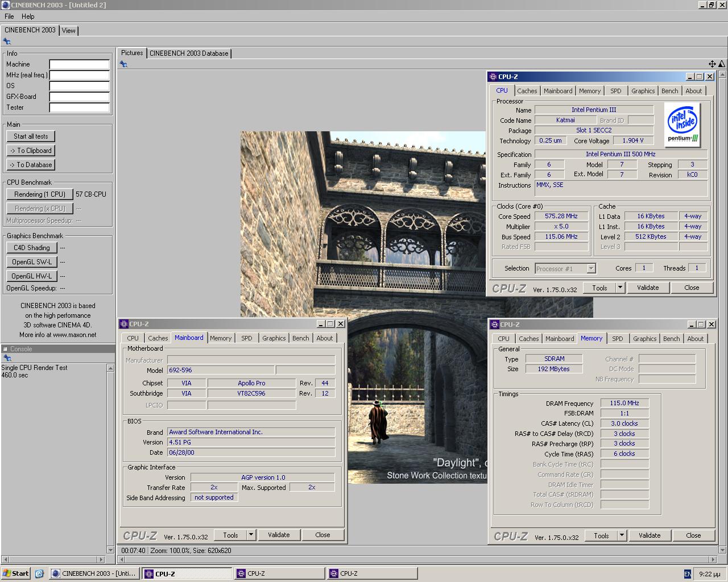Open the Help menu
Viewport: 728px width, 582px height.
pos(28,16)
